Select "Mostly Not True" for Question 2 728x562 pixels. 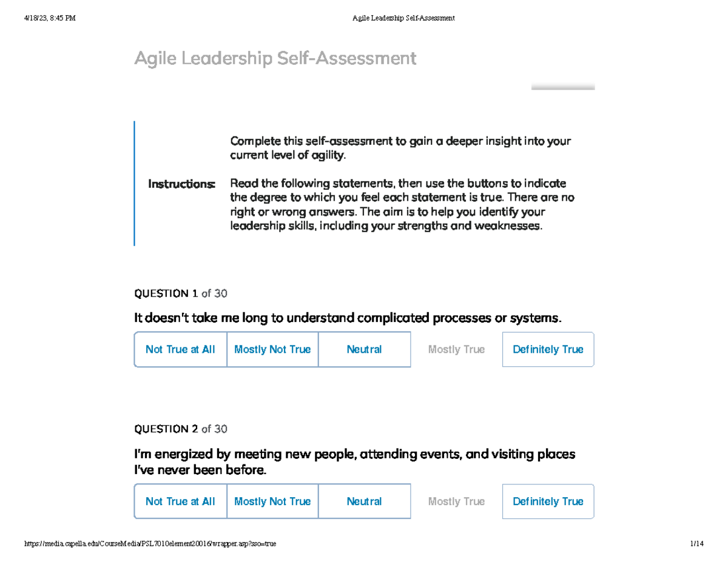[x=272, y=501]
